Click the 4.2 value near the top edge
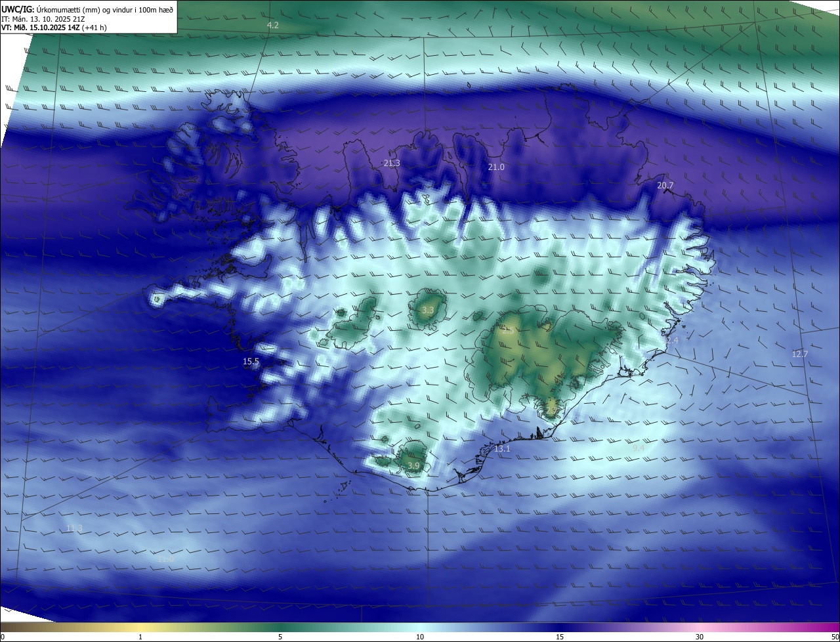 (273, 25)
